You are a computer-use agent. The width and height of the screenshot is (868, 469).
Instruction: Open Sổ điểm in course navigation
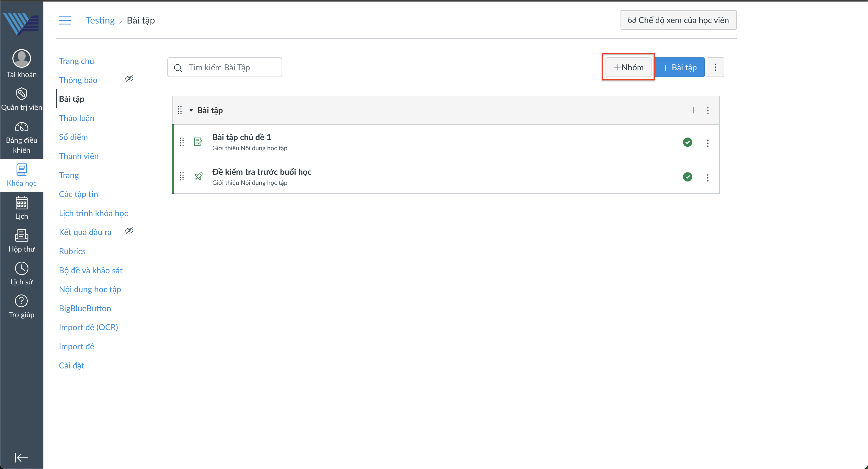73,137
